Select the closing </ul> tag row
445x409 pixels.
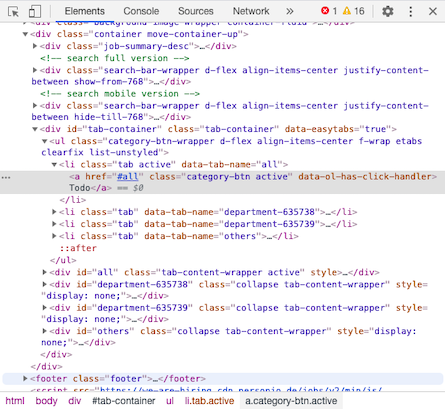[63, 260]
